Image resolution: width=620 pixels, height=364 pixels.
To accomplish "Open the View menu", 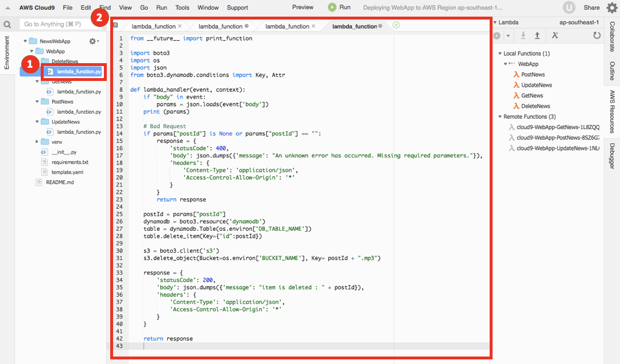I will [125, 7].
